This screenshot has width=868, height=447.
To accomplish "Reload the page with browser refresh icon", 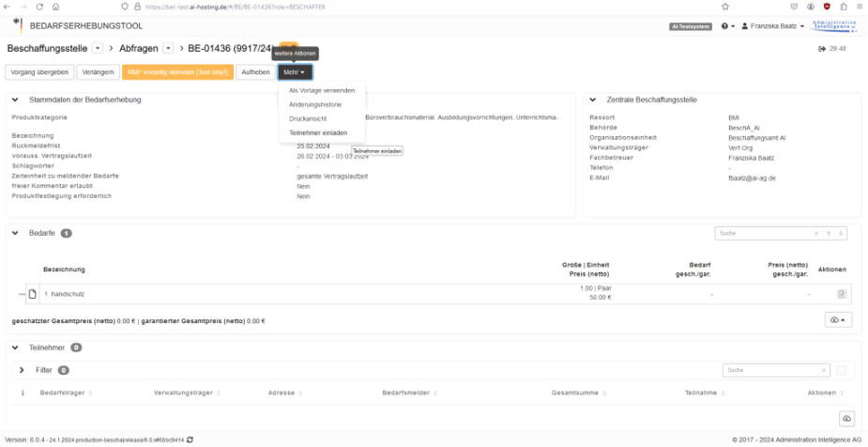I will [40, 7].
